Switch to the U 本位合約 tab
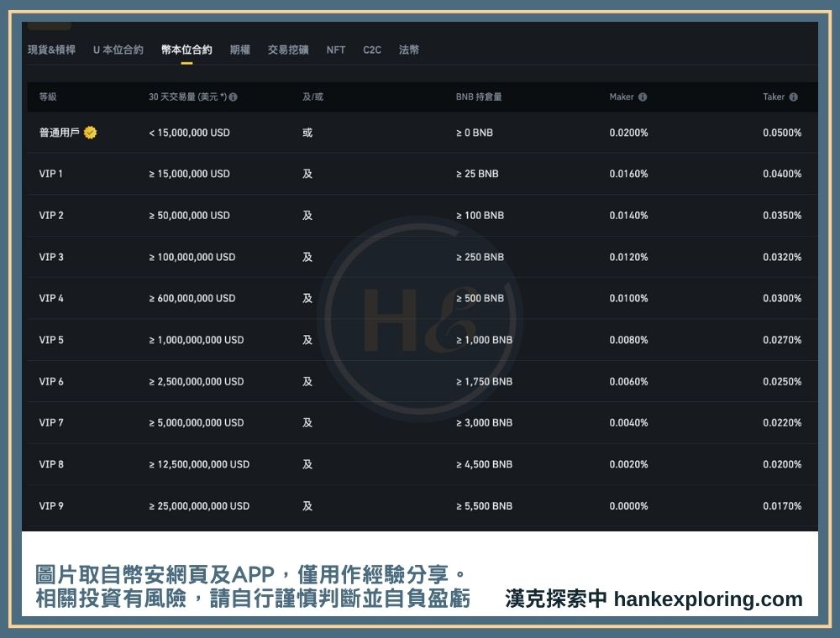 pyautogui.click(x=118, y=50)
